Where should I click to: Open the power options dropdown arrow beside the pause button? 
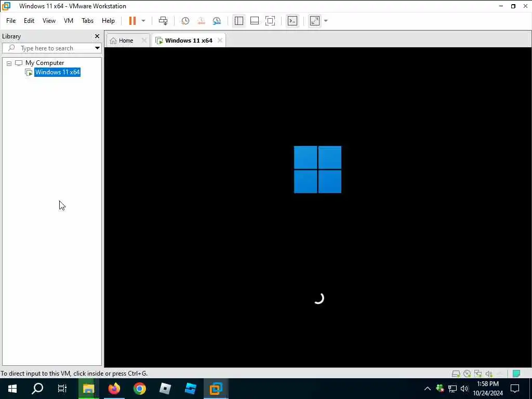(x=143, y=21)
